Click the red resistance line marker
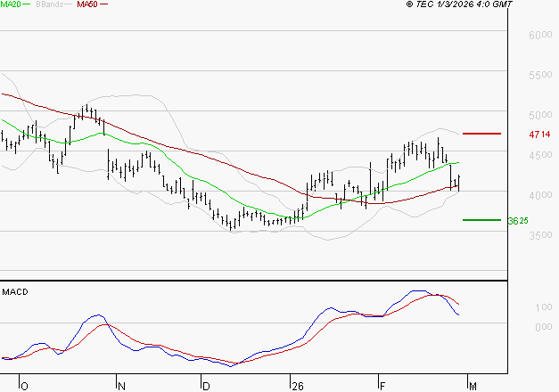559x392 pixels. (x=482, y=134)
